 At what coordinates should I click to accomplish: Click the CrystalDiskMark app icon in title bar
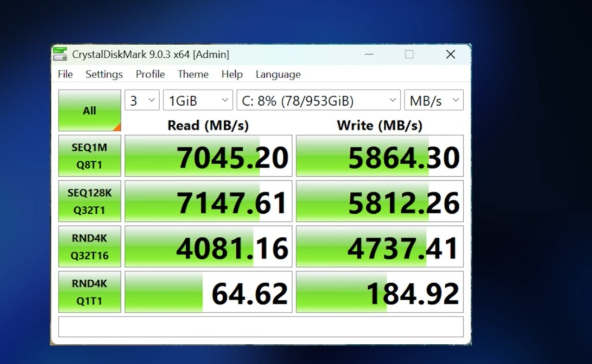(x=60, y=54)
